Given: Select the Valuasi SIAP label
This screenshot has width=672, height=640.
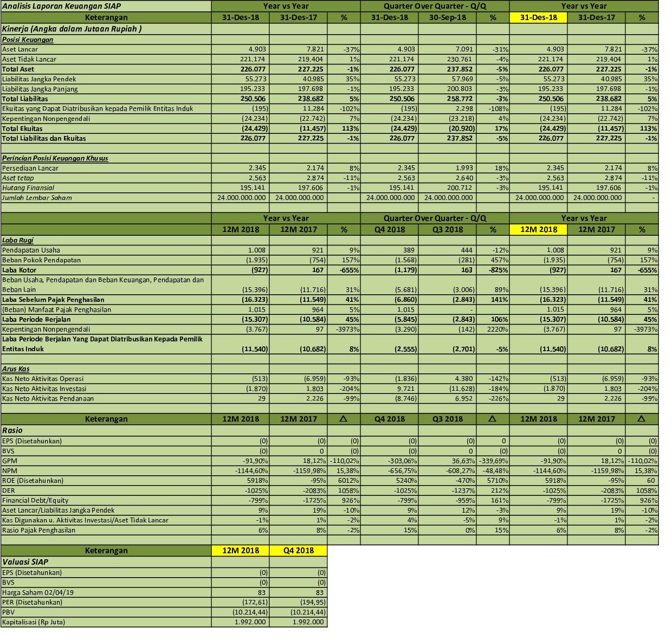Looking at the screenshot, I should [x=24, y=561].
